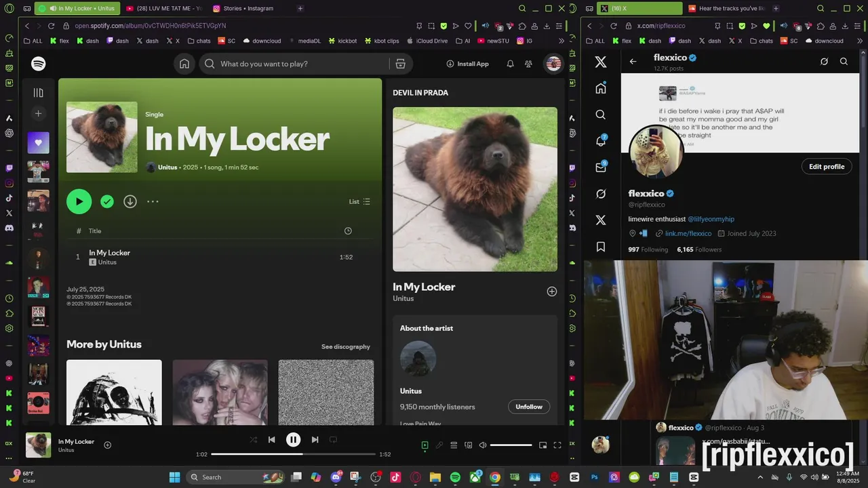Viewport: 868px width, 488px height.
Task: Unfollow Unitus in About the artist
Action: tap(529, 407)
